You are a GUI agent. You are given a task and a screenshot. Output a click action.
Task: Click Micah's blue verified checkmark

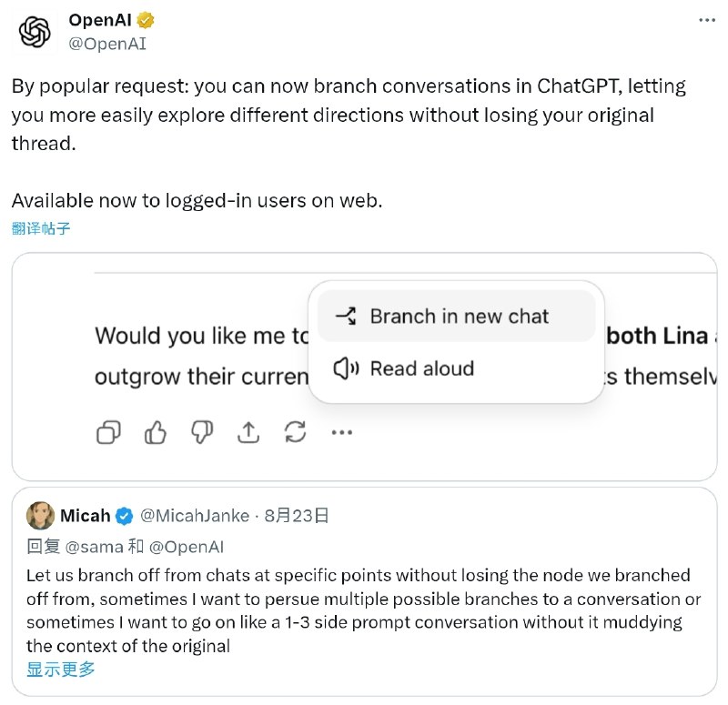coord(125,515)
